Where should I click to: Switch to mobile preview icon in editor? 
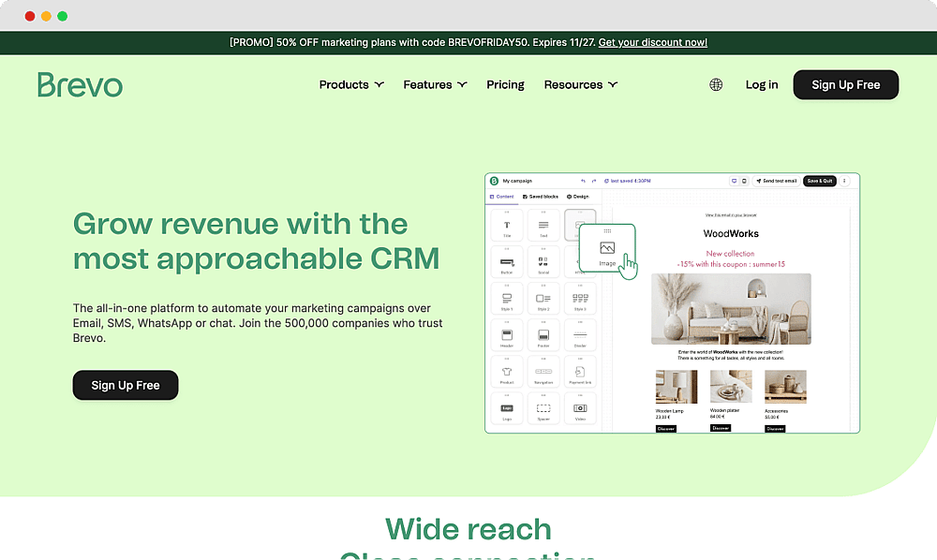[744, 181]
